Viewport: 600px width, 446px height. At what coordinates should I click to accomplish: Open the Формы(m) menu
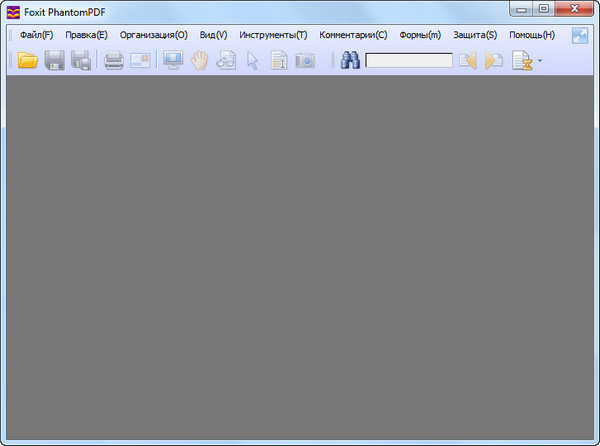coord(420,35)
